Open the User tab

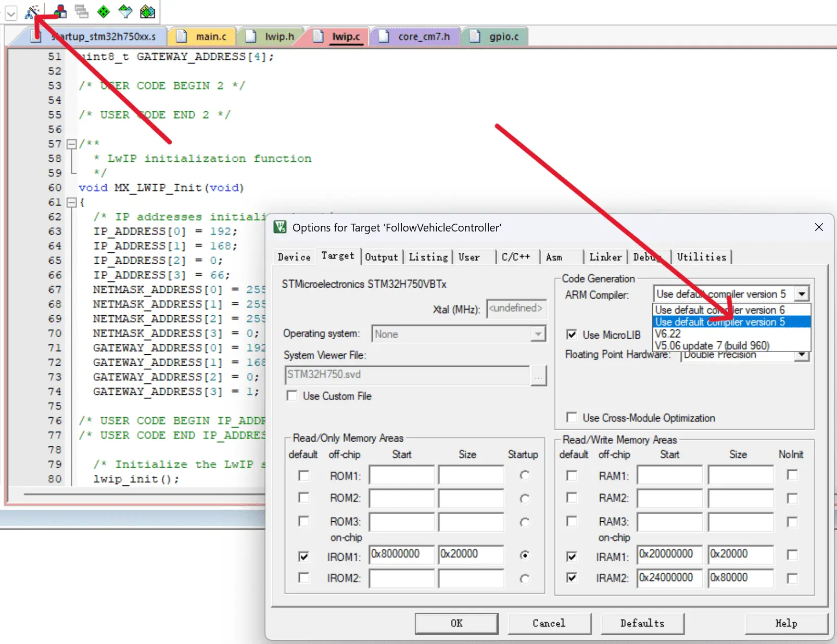coord(469,257)
